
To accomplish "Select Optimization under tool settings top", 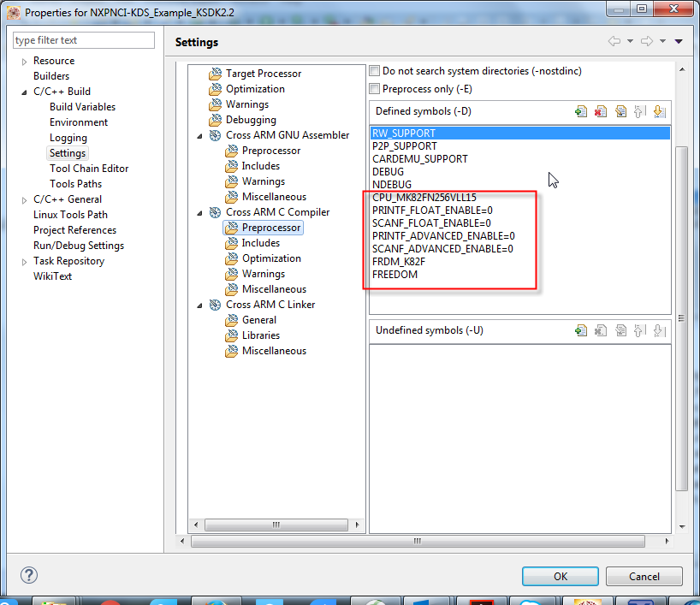I will tap(255, 89).
